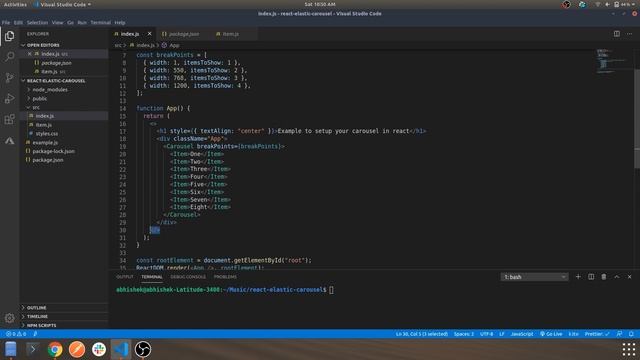Close the terminal panel

629,277
